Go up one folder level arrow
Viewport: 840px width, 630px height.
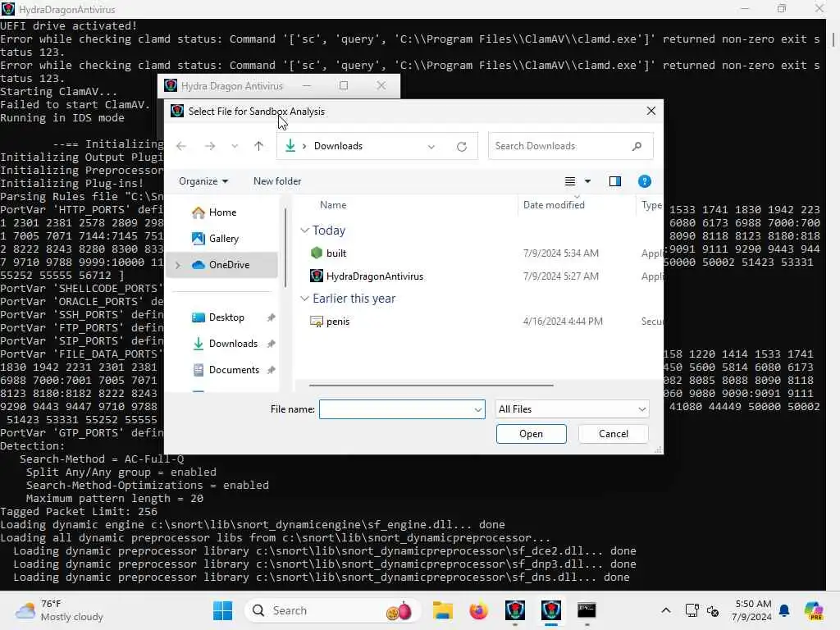point(258,146)
